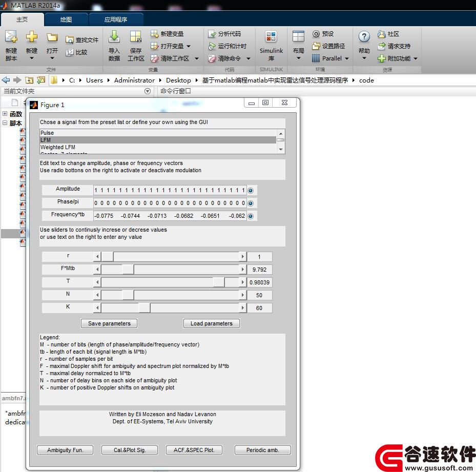Image resolution: width=476 pixels, height=472 pixels.
Task: Click the Save parameters button
Action: (109, 323)
